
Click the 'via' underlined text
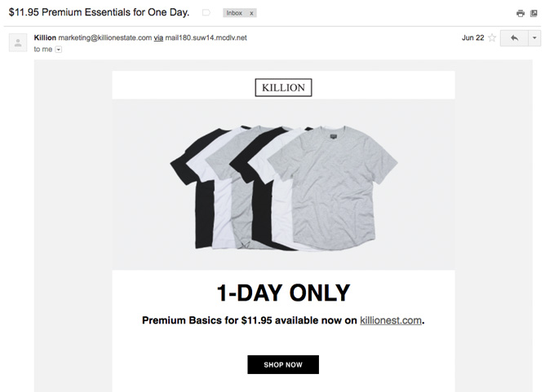point(158,37)
